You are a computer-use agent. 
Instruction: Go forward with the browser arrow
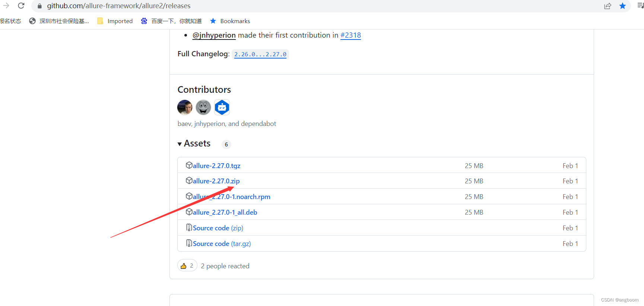(6, 6)
